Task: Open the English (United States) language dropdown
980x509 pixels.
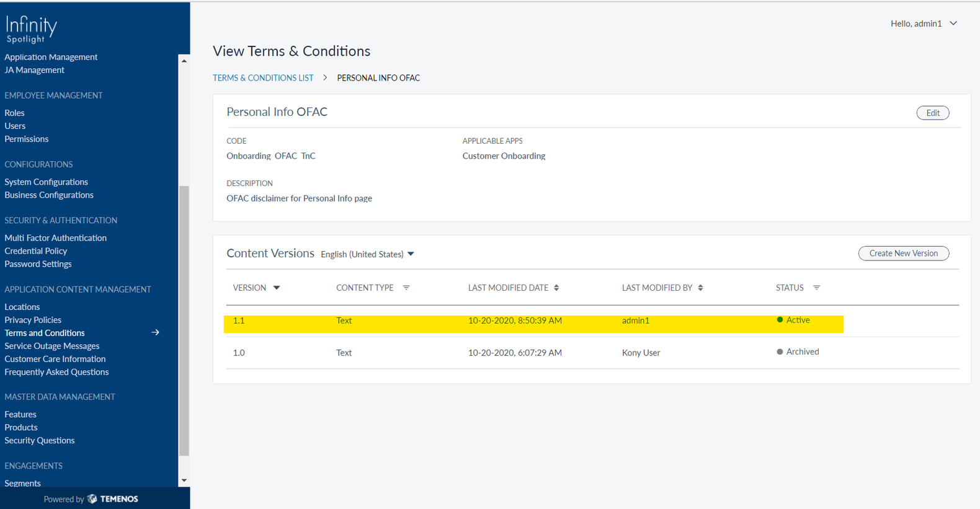Action: tap(367, 254)
